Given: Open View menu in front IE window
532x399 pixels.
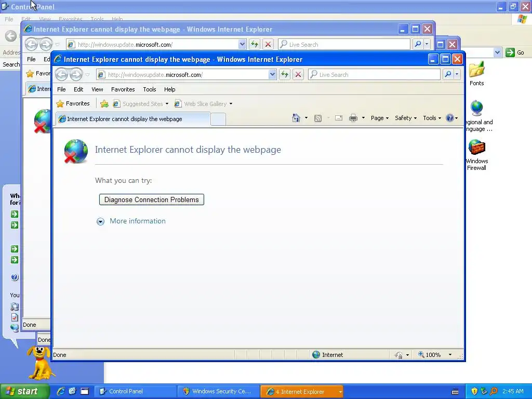Looking at the screenshot, I should (97, 89).
